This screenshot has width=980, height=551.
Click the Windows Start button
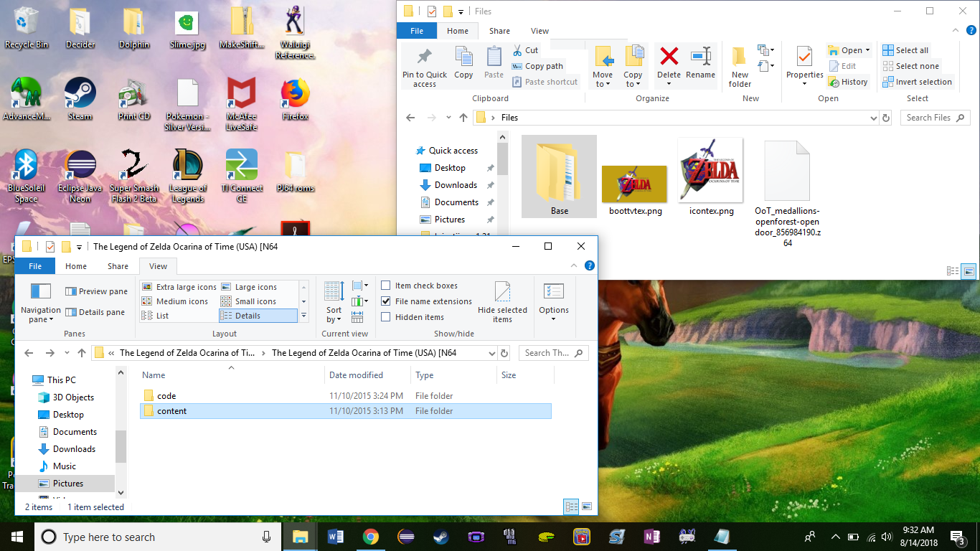click(17, 537)
